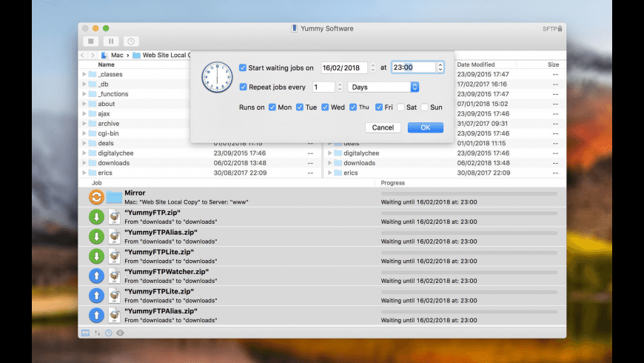The image size is (644, 363).
Task: Click the analog clock in schedule dialog
Action: point(217,77)
